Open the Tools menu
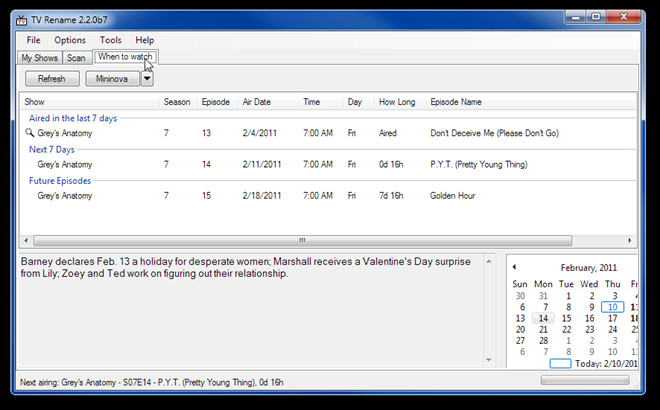The height and width of the screenshot is (410, 660). 110,40
